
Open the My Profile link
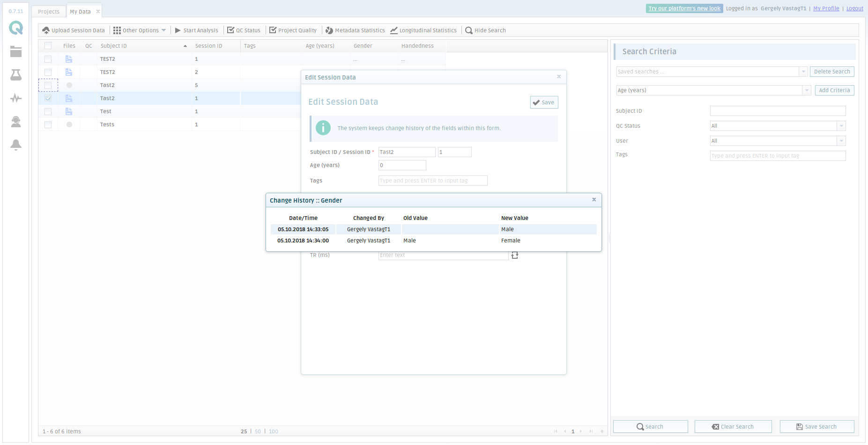point(826,8)
